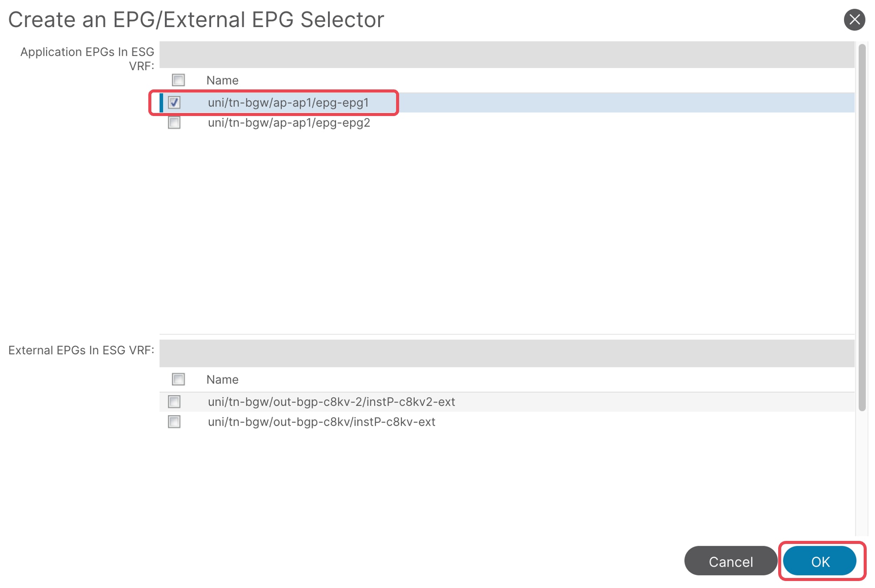The image size is (875, 588).
Task: Click the Cancel button
Action: 731,561
